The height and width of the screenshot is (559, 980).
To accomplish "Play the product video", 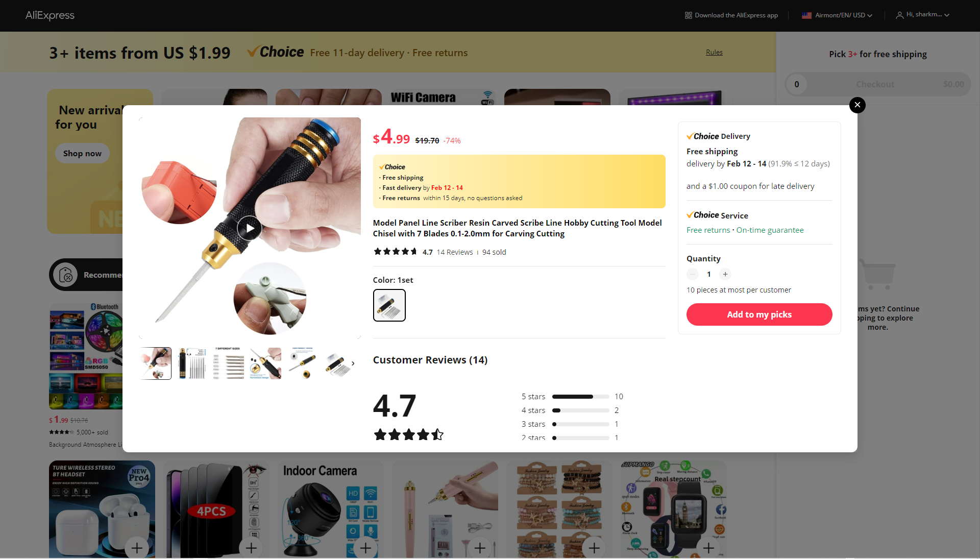I will click(x=250, y=228).
